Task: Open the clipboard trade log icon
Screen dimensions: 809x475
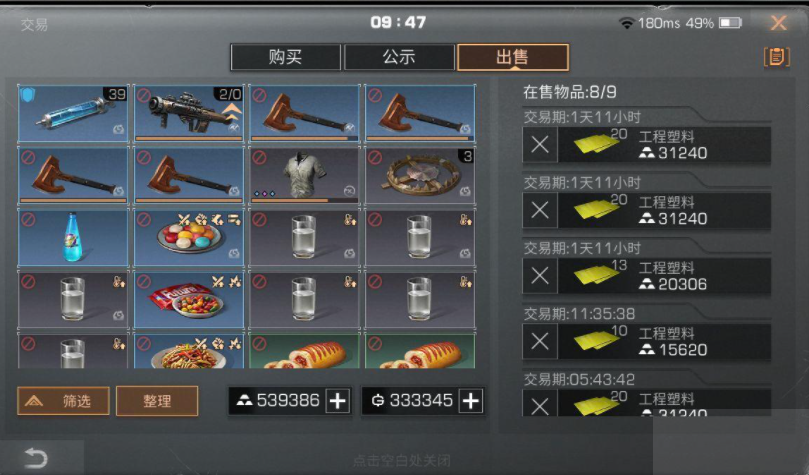Action: (776, 57)
